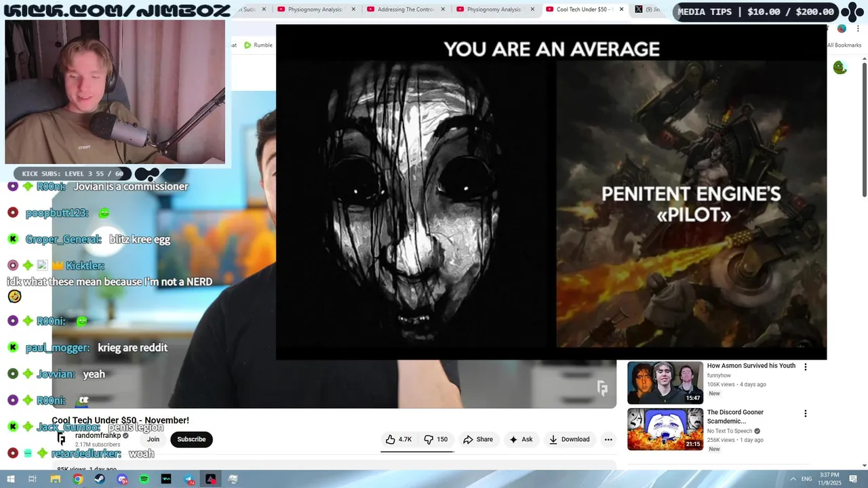Screen dimensions: 868x488
Task: Click the 15:47 duration badge
Action: click(x=693, y=399)
